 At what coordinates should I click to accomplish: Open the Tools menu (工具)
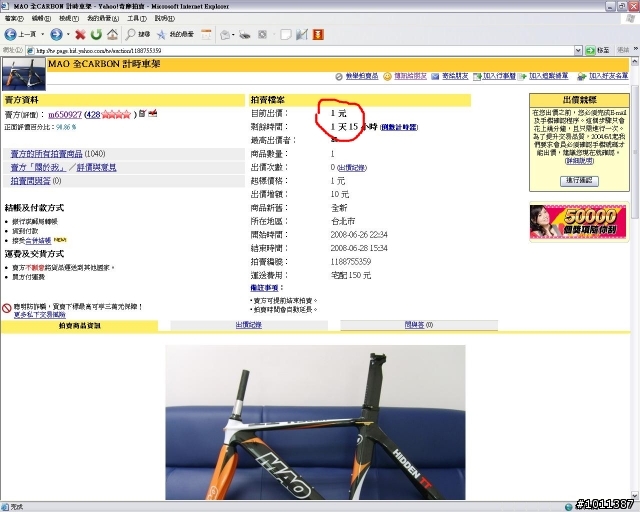(x=137, y=18)
